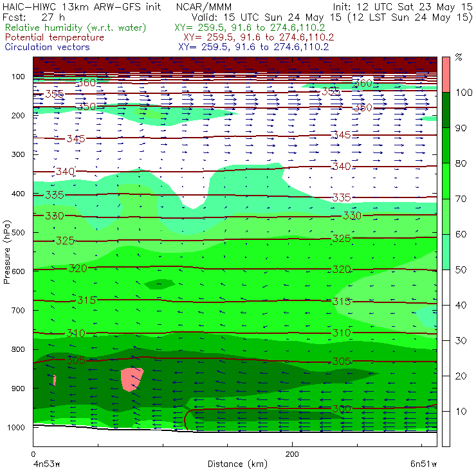The height and width of the screenshot is (476, 476).
Task: Click the 'Distance (km)' axis title
Action: click(x=237, y=464)
